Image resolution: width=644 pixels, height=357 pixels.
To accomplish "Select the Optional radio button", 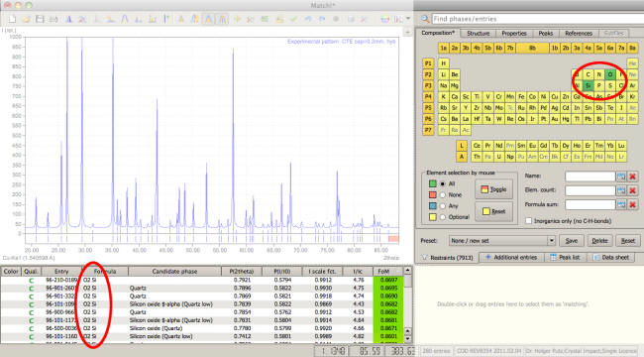I will pos(443,217).
